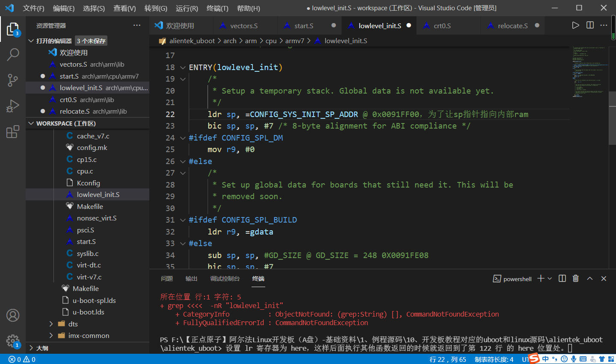Click unsaved dot on lowlevel_init.S tab
616x364 pixels.
point(409,26)
